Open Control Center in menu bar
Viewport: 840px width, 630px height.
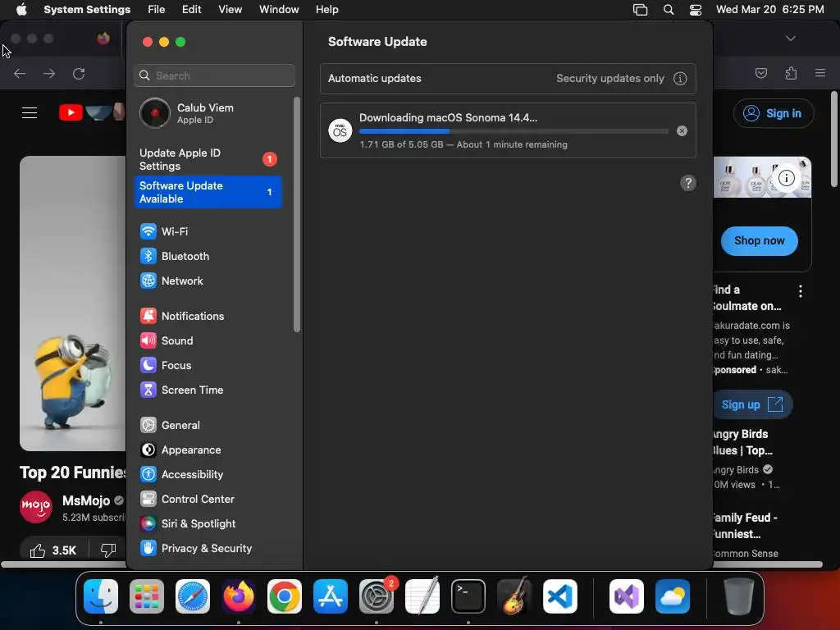(x=696, y=10)
